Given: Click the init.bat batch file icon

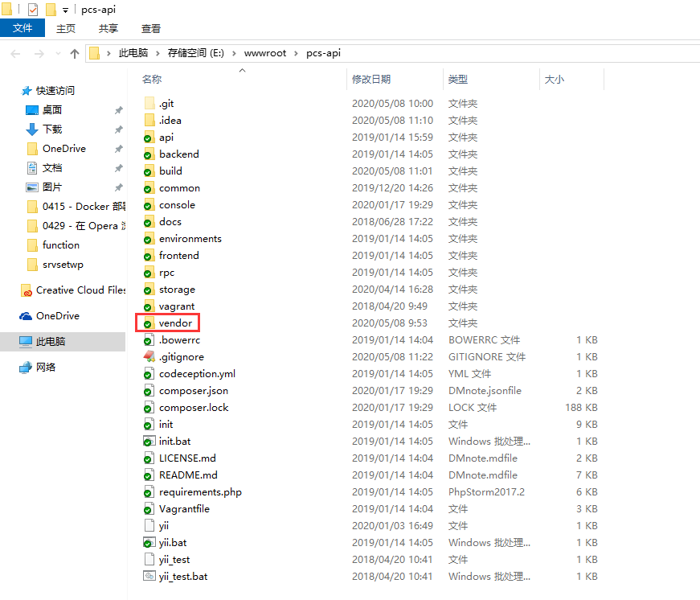Looking at the screenshot, I should pos(149,441).
